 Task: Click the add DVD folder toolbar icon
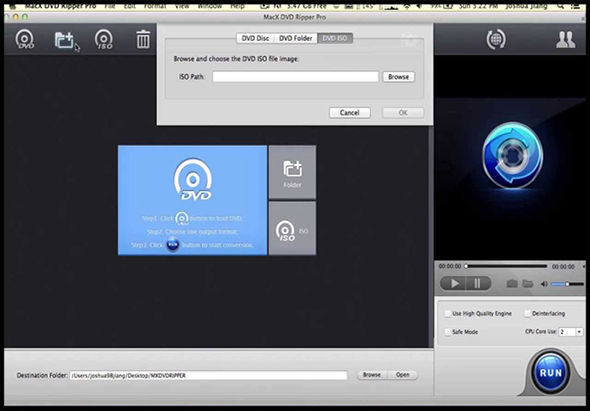point(64,40)
